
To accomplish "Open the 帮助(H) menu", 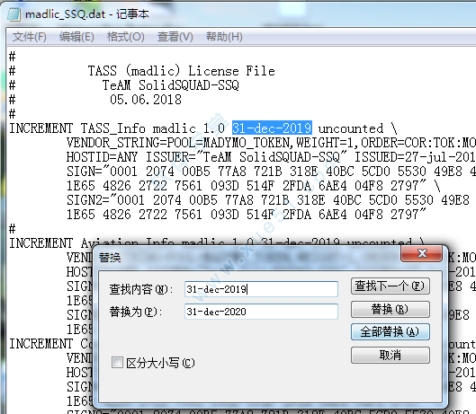I will tap(224, 36).
